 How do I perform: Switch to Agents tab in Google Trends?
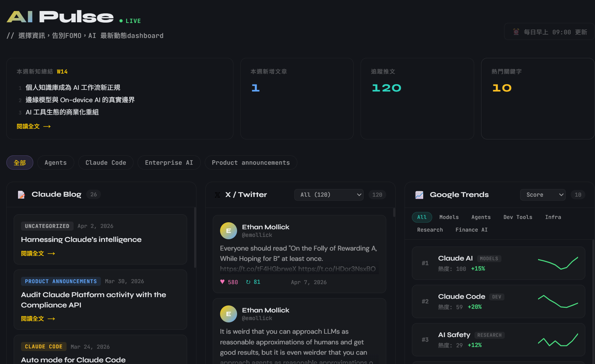(x=481, y=217)
